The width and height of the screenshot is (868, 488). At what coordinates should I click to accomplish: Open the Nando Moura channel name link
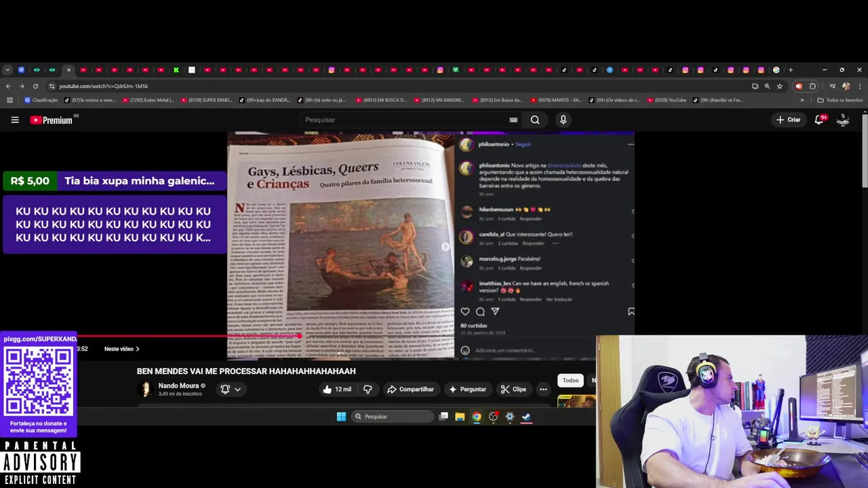click(x=178, y=386)
